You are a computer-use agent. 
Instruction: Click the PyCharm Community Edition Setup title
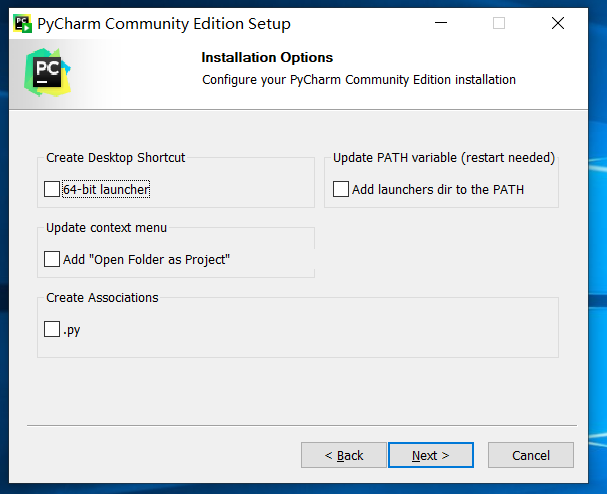[x=164, y=24]
